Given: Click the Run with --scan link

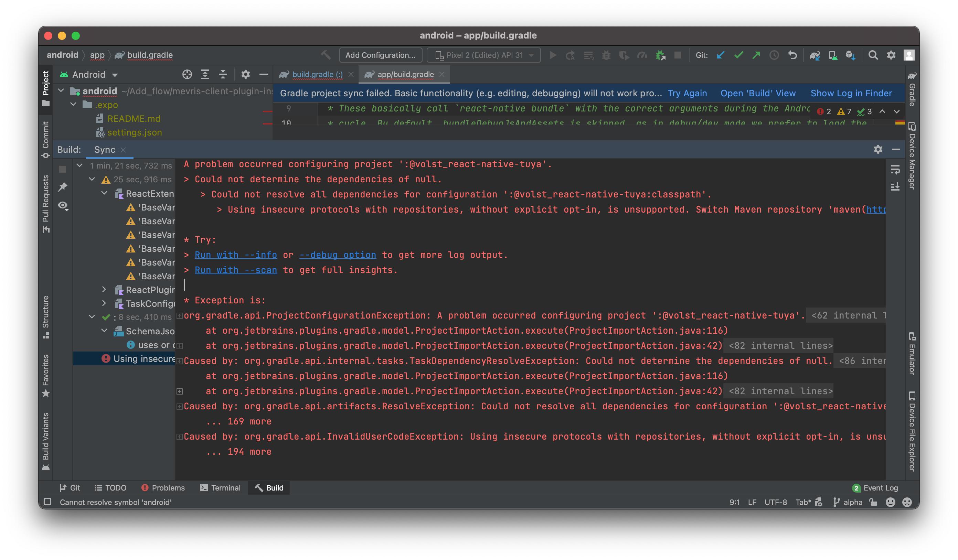Looking at the screenshot, I should [236, 270].
